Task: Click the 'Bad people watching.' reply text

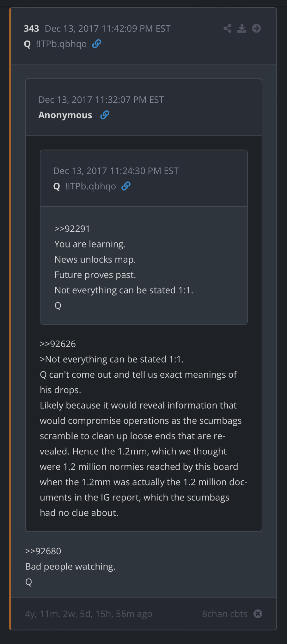Action: [70, 567]
